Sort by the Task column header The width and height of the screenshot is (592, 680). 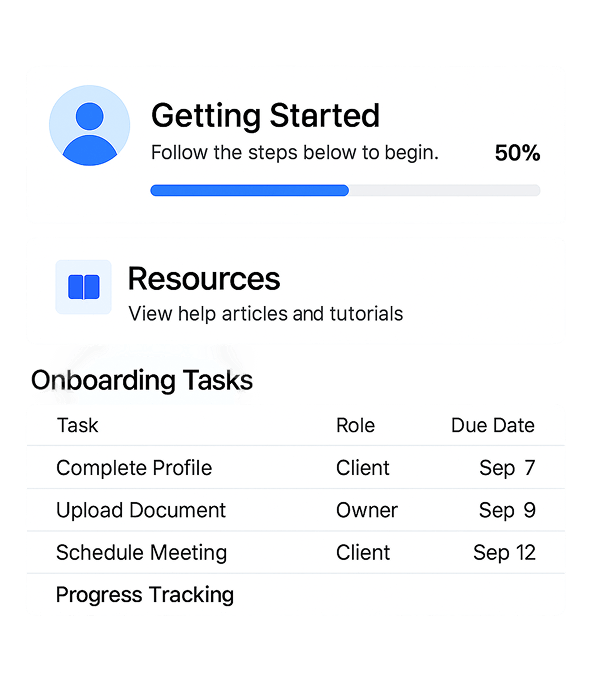(78, 425)
